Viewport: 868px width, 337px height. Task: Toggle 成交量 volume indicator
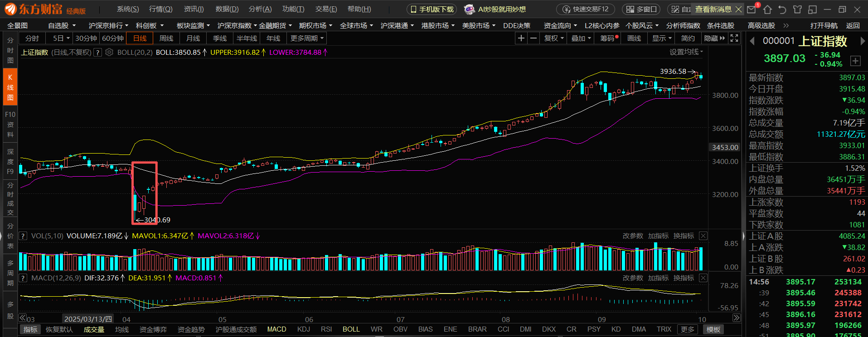coord(94,329)
